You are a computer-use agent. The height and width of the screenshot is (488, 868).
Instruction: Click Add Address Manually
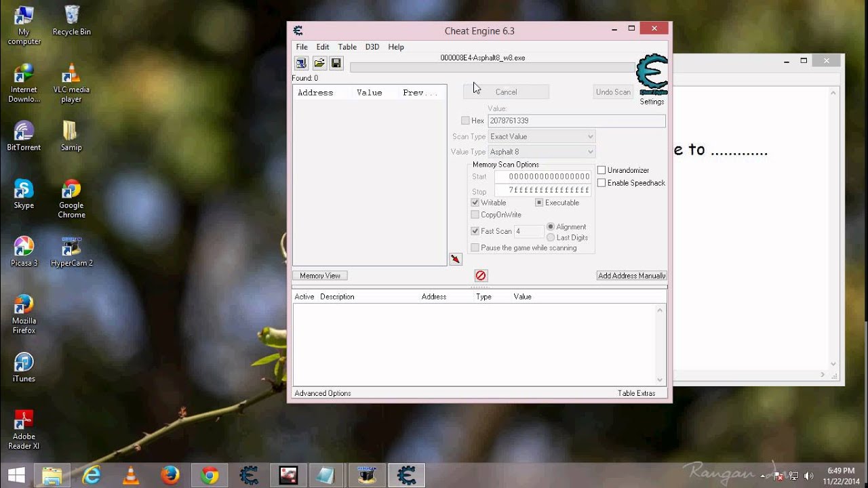(632, 275)
